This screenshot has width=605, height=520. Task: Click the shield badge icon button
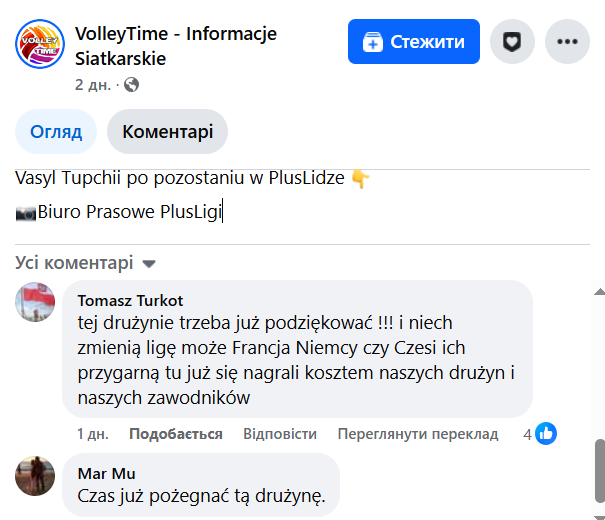pos(512,42)
